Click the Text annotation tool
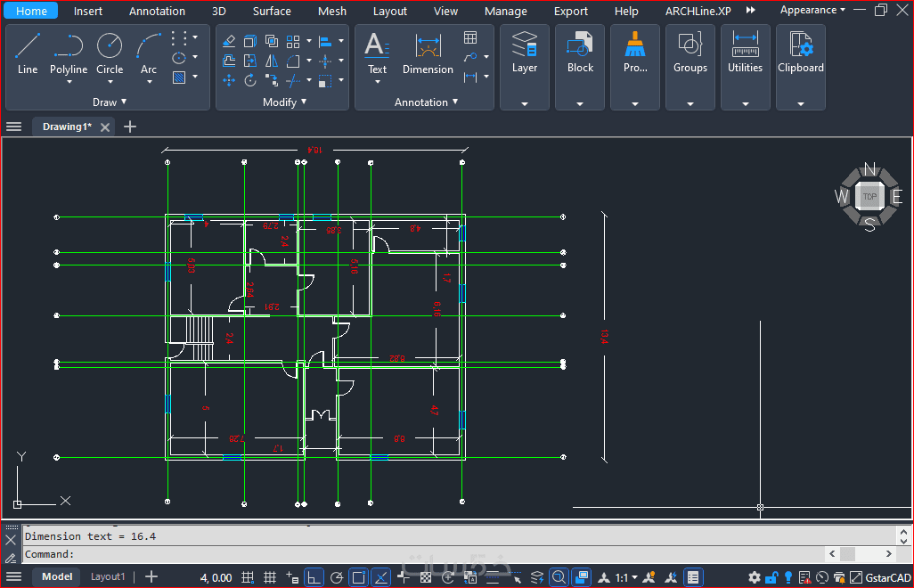The width and height of the screenshot is (914, 588). coord(377,53)
